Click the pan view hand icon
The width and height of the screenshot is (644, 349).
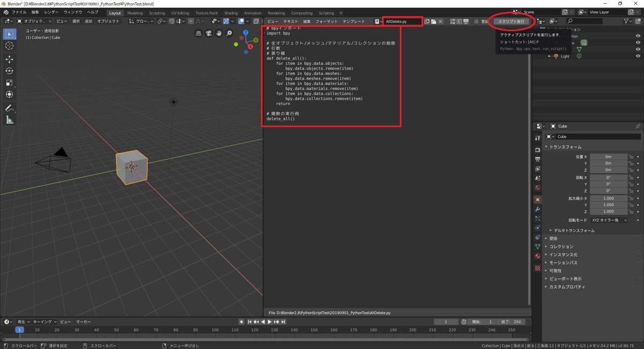pyautogui.click(x=219, y=33)
